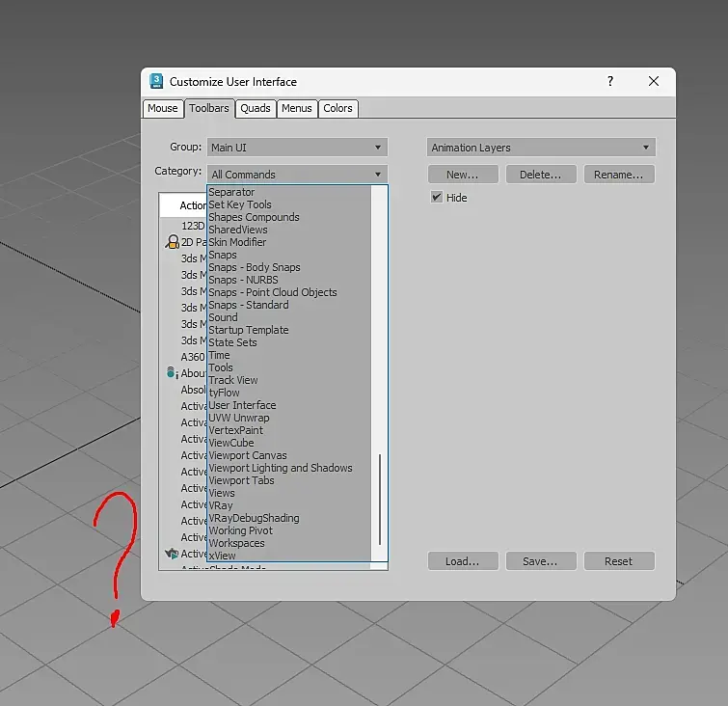Click the Save... button
728x706 pixels.
click(x=540, y=561)
